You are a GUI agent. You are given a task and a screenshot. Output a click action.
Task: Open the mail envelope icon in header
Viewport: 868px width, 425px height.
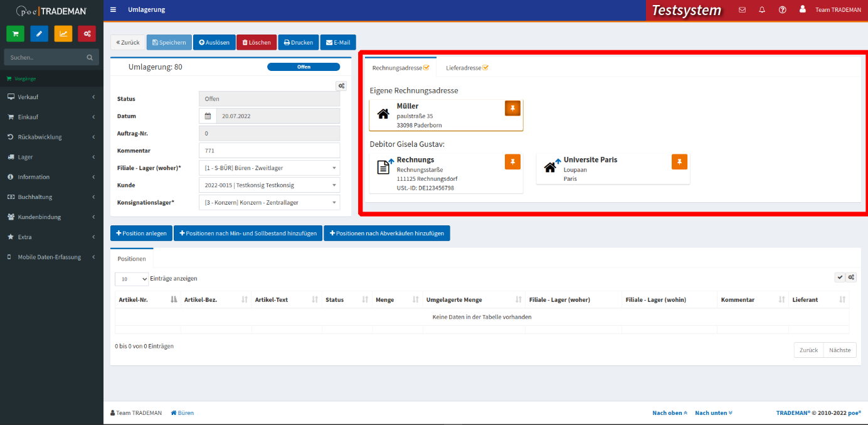[x=743, y=10]
